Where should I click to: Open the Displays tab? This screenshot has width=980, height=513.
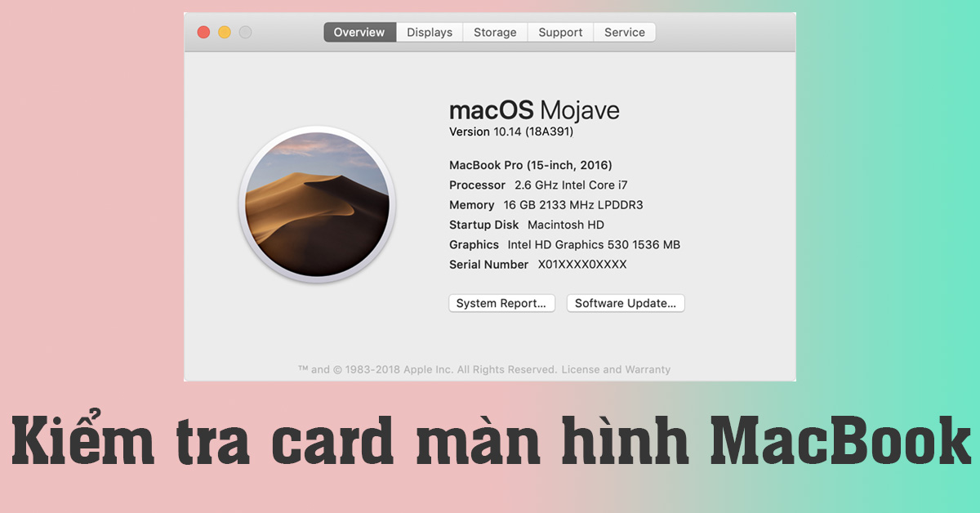[x=430, y=33]
